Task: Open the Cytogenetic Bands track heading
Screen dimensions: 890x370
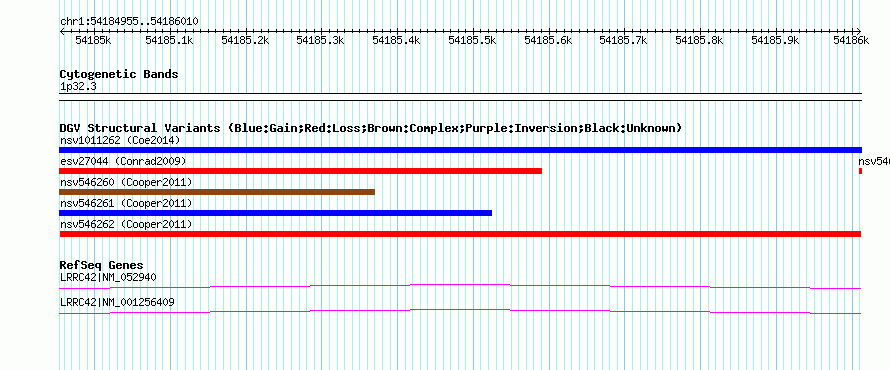Action: click(119, 74)
